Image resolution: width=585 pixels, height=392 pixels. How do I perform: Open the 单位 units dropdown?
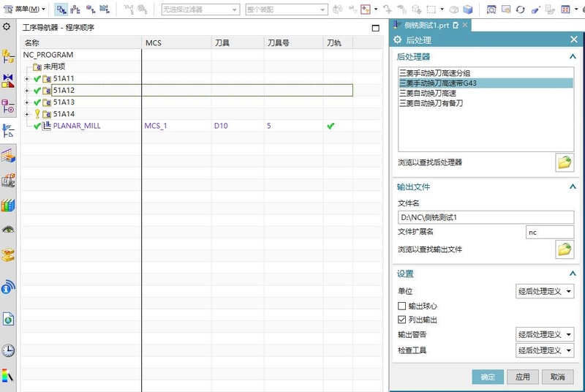click(545, 292)
